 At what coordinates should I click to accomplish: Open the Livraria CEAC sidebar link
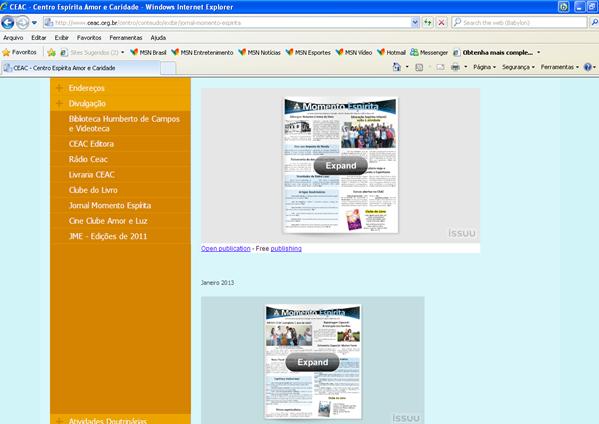tap(92, 175)
